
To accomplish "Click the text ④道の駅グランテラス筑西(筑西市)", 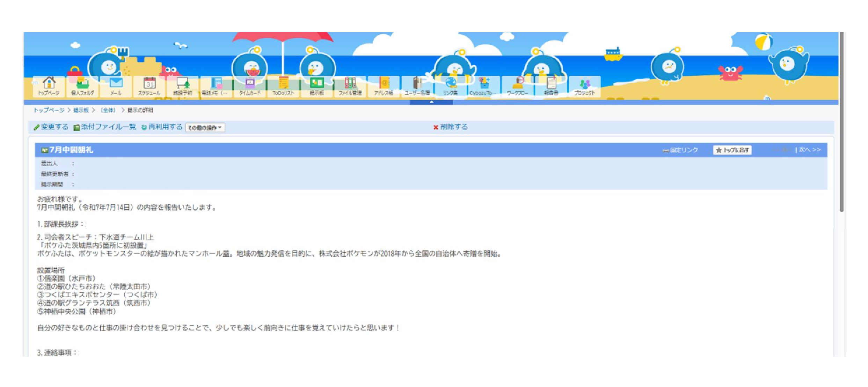I will point(94,303).
